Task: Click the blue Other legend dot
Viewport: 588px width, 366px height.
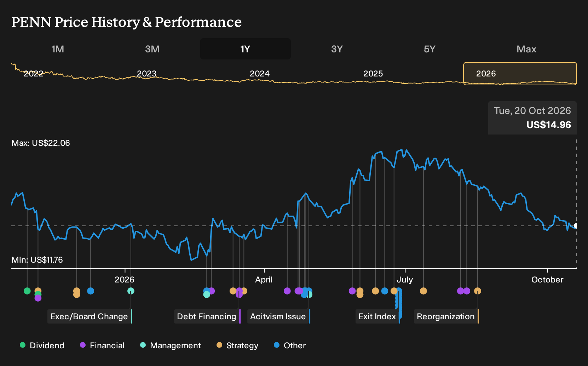Action: 277,345
